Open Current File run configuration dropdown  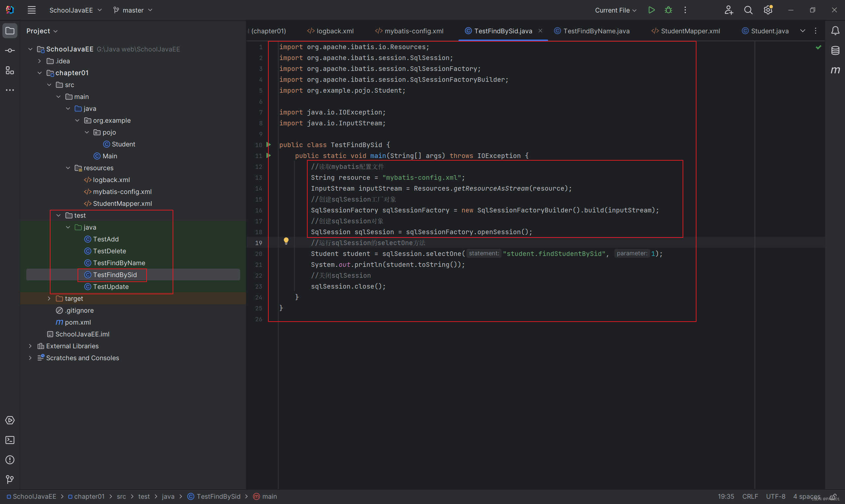[616, 10]
